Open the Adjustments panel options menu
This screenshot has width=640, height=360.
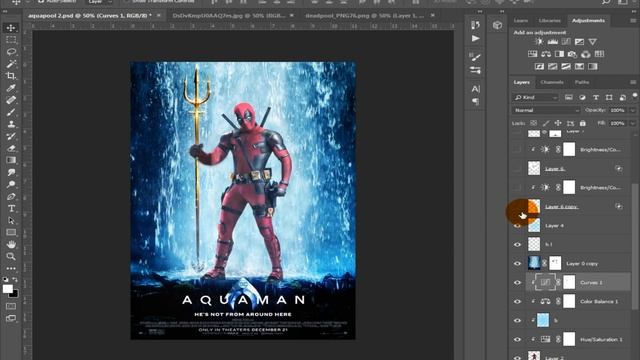tap(633, 20)
